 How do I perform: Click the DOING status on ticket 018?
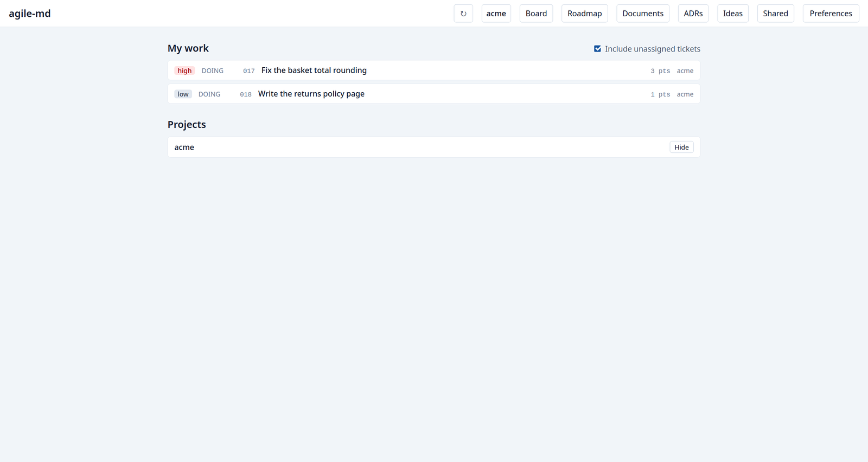pos(209,94)
